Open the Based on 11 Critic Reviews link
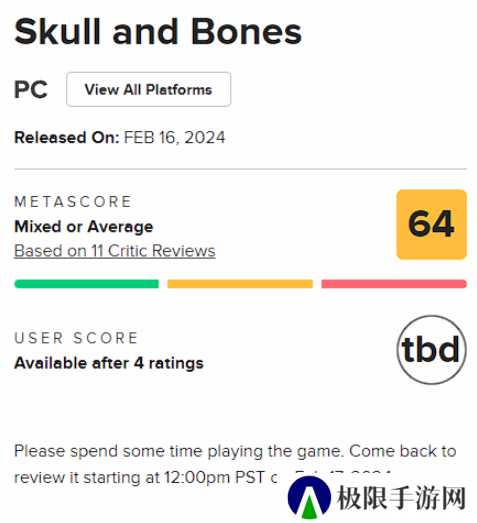This screenshot has height=523, width=477. tap(115, 251)
